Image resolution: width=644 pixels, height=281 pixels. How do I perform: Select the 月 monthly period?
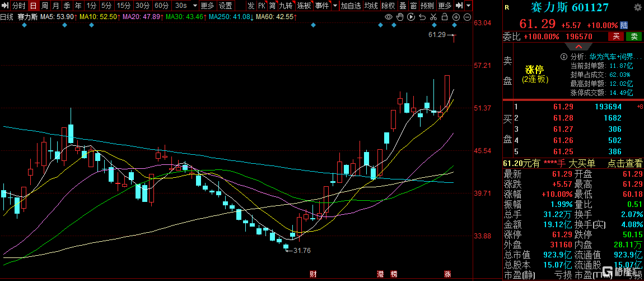55,6
